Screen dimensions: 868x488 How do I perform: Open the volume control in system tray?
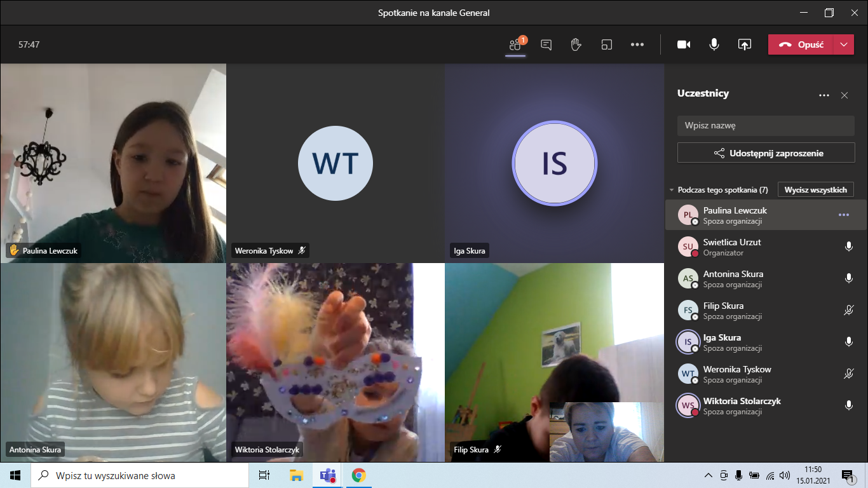pos(785,475)
